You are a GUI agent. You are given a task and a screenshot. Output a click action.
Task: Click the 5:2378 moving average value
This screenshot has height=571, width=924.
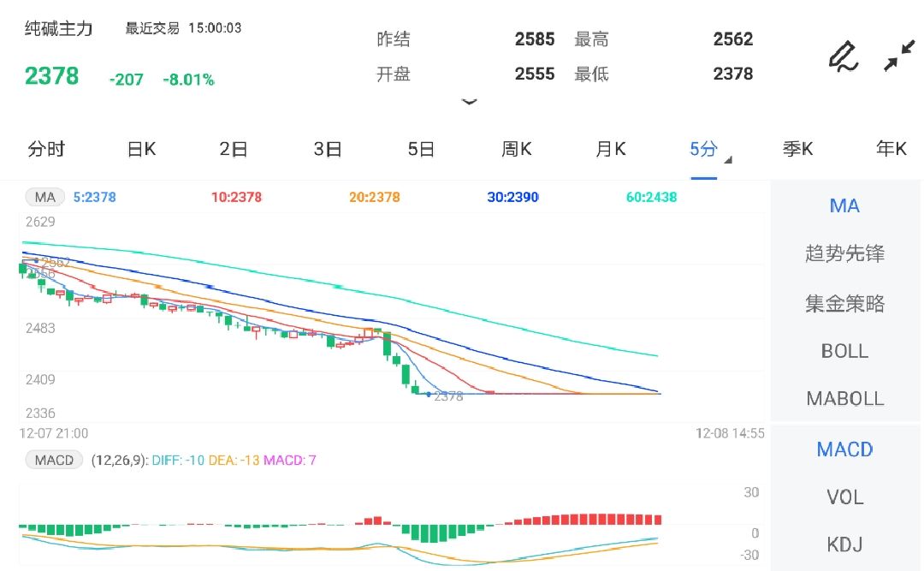[94, 197]
